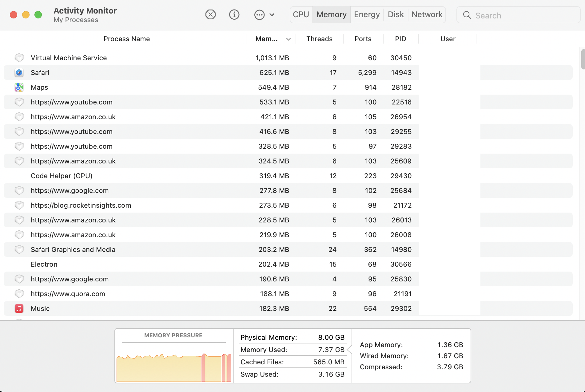
Task: Click the stop process icon in toolbar
Action: coord(210,14)
